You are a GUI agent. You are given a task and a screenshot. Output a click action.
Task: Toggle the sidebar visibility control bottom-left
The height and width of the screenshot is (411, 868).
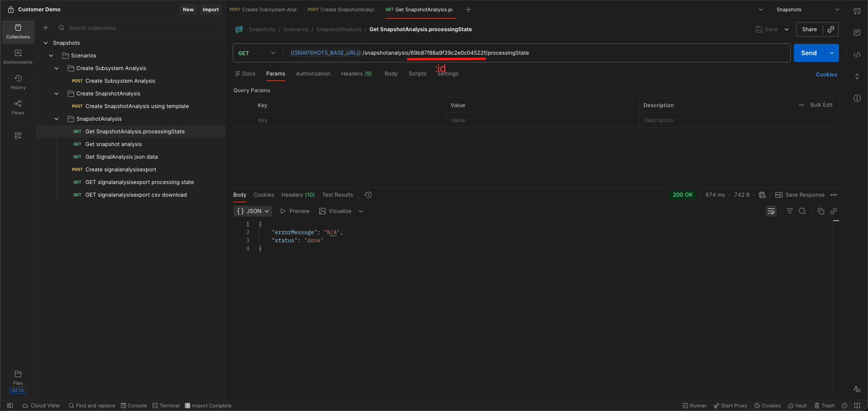point(9,406)
